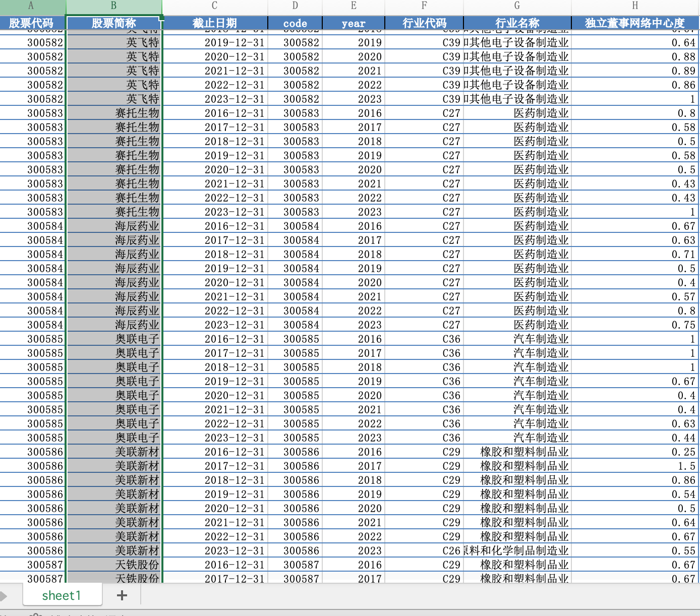Select column H by header letter
The height and width of the screenshot is (616, 700).
[x=635, y=6]
